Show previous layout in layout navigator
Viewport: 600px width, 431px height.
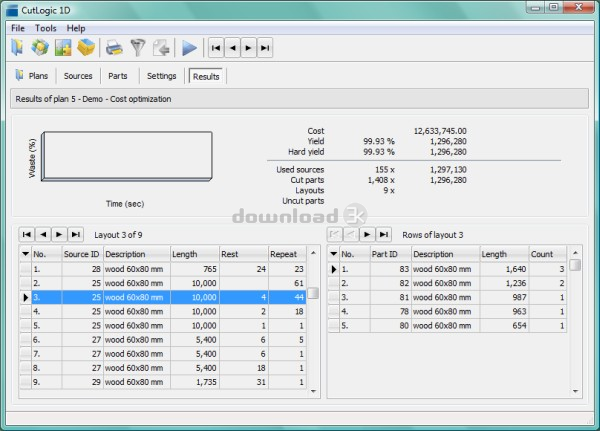point(43,234)
